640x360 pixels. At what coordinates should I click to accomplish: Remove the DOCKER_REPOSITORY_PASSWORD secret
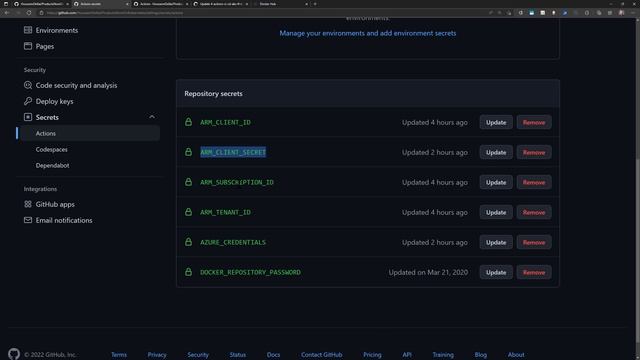[534, 272]
